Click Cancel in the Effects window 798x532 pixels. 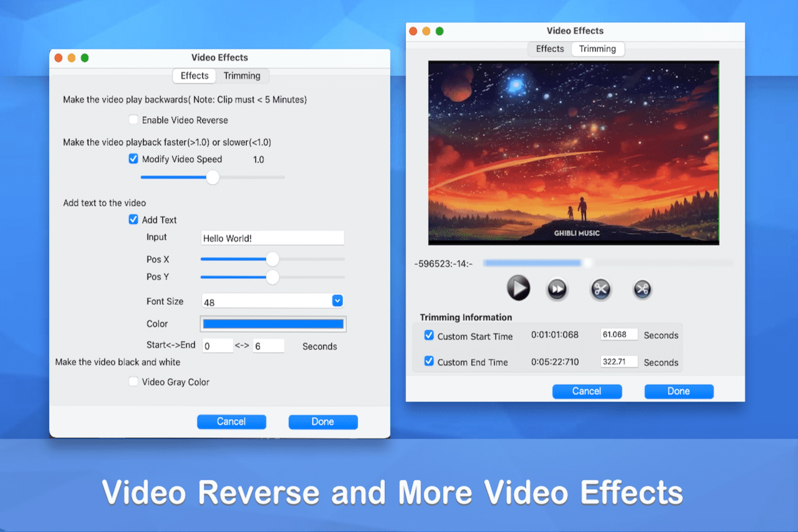coord(231,422)
